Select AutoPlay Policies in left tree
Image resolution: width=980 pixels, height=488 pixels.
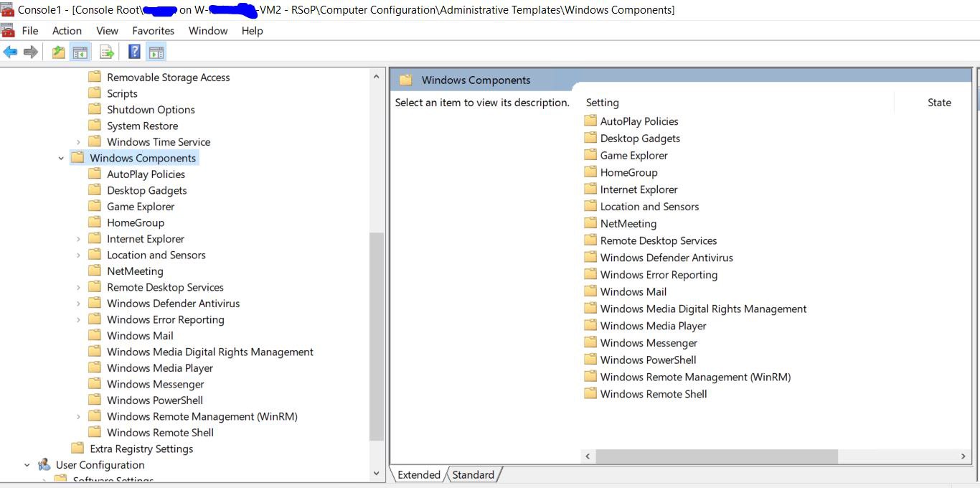146,174
